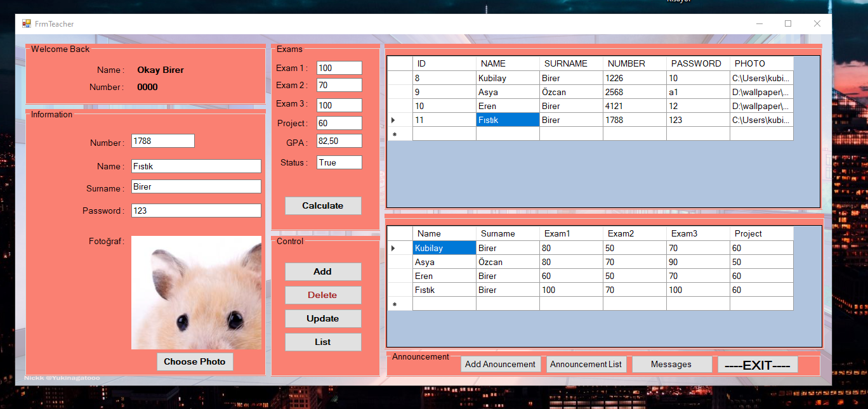Click the ----EXIT---- button

point(758,365)
